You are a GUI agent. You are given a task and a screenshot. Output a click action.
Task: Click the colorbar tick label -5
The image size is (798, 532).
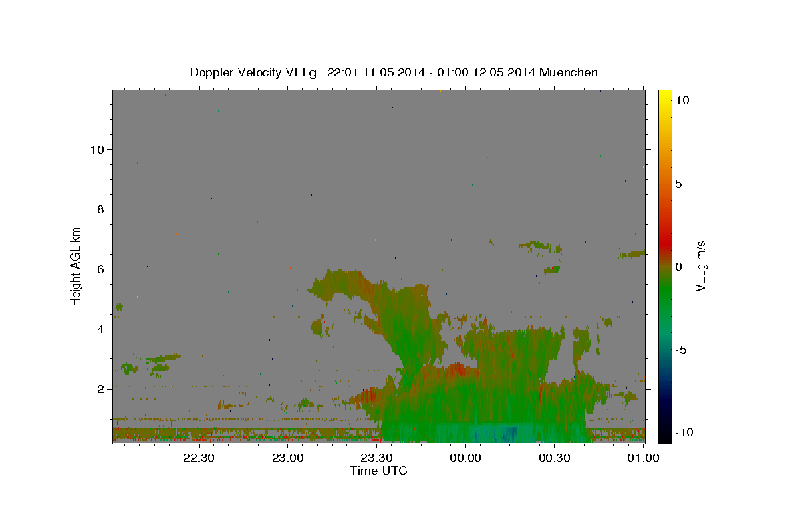coord(681,350)
